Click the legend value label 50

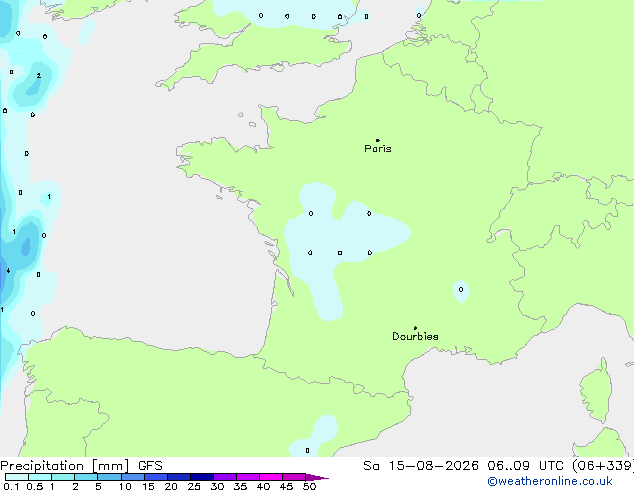pyautogui.click(x=309, y=486)
